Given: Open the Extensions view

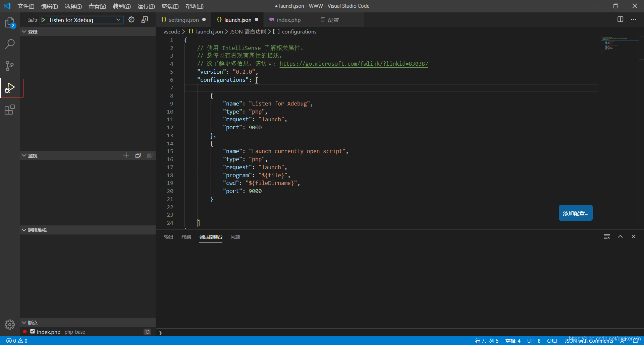Looking at the screenshot, I should [10, 110].
